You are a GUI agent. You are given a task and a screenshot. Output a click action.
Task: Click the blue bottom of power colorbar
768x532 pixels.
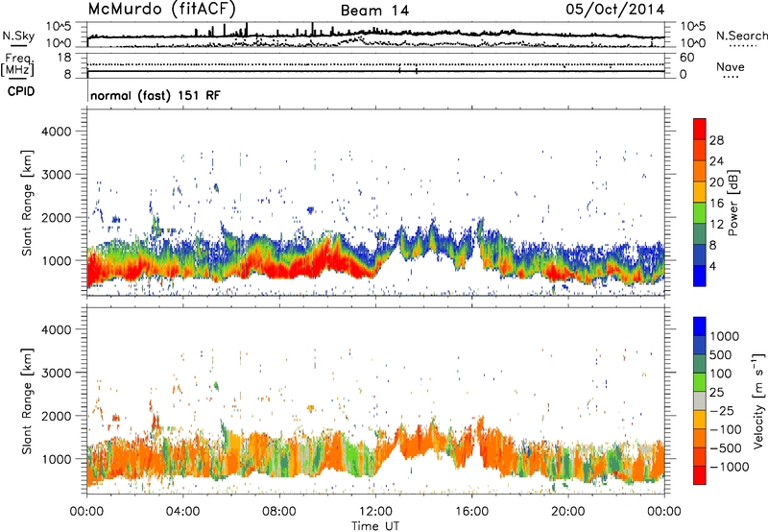(x=700, y=277)
